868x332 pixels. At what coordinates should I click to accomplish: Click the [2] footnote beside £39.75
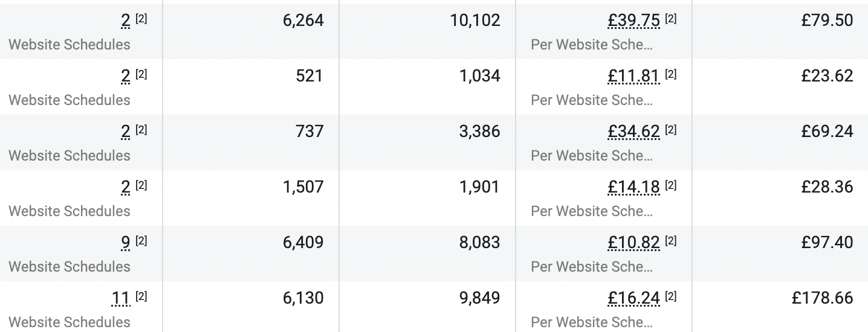[671, 19]
